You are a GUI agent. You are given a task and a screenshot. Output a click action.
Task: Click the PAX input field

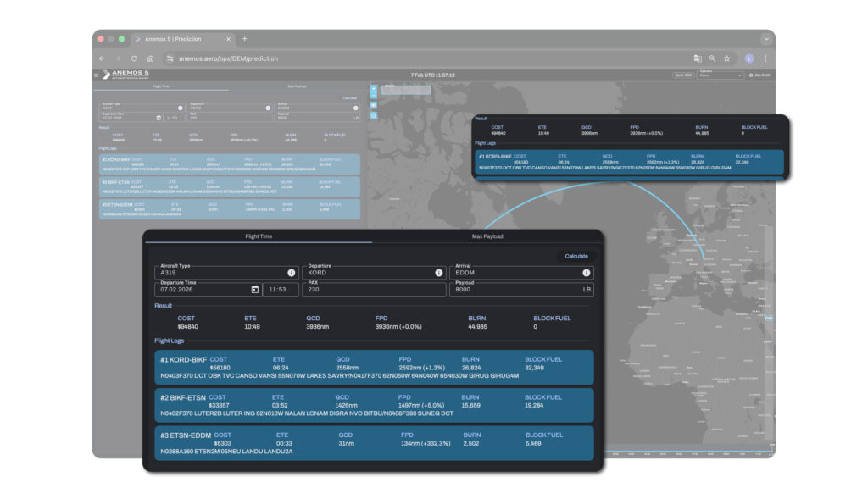[373, 290]
